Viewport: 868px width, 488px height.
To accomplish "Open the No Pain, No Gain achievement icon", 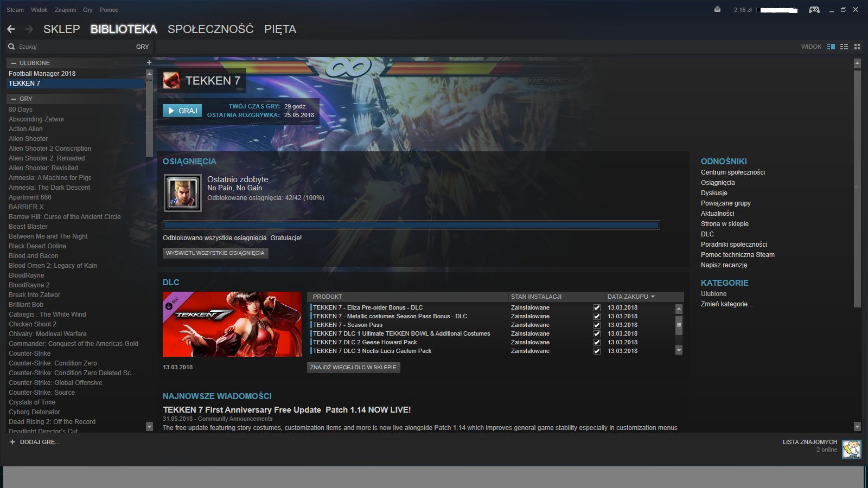I will point(183,193).
